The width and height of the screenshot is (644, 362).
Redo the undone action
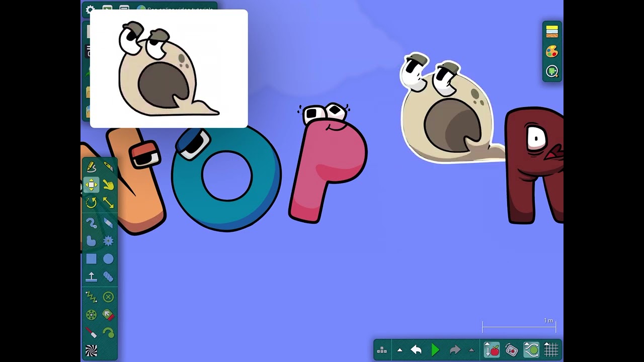pos(455,350)
